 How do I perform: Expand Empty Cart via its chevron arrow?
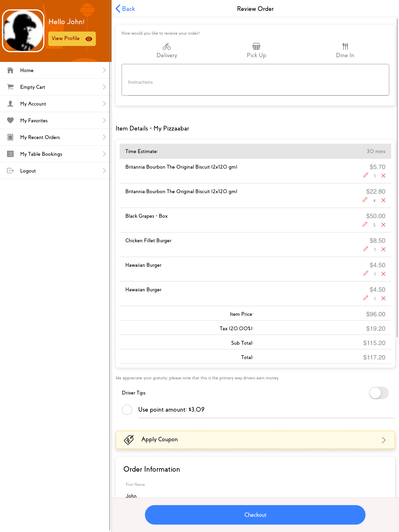104,87
